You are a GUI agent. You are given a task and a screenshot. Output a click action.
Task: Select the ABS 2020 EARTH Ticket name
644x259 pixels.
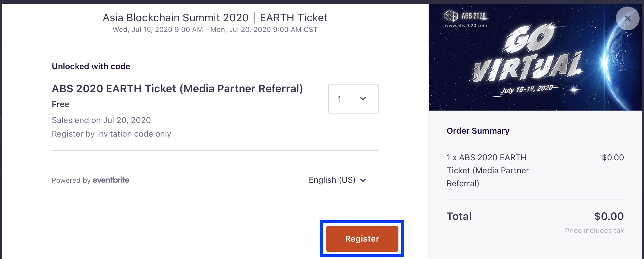tap(177, 89)
